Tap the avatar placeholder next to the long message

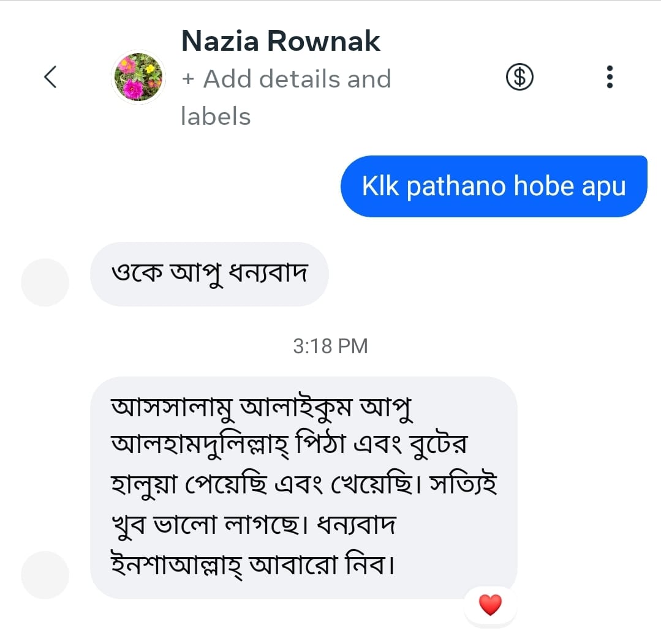(44, 574)
